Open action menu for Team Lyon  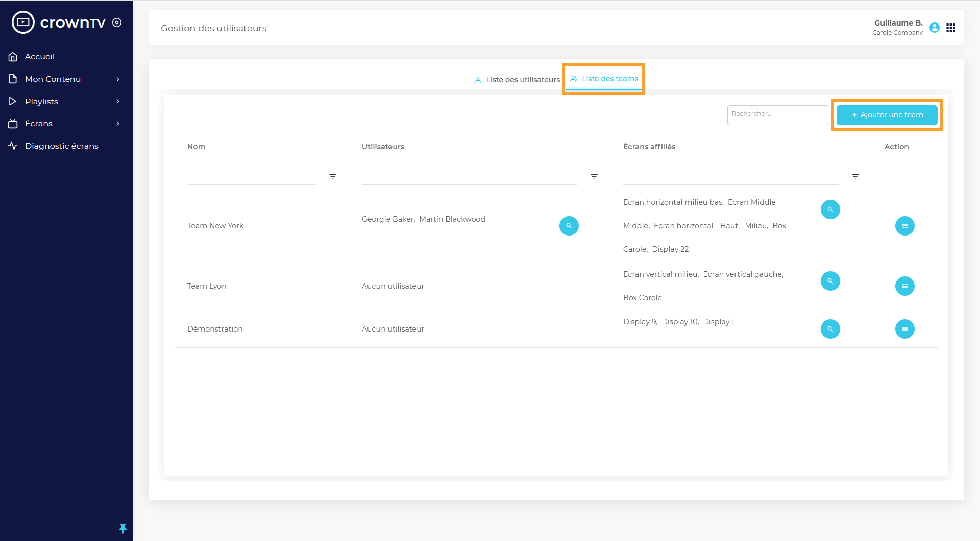(x=905, y=286)
